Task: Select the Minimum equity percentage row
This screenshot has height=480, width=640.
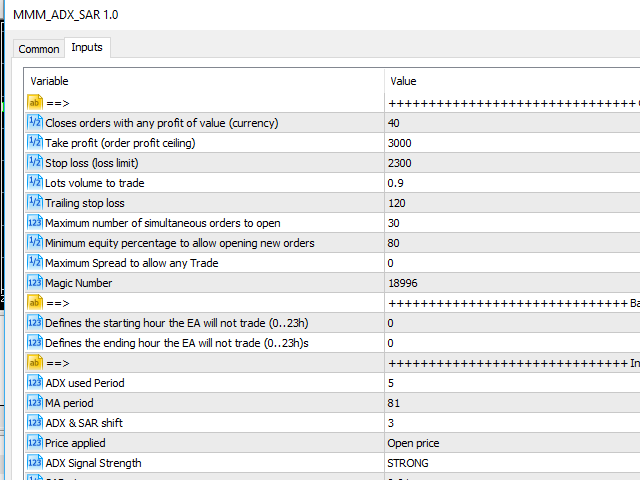Action: (180, 243)
